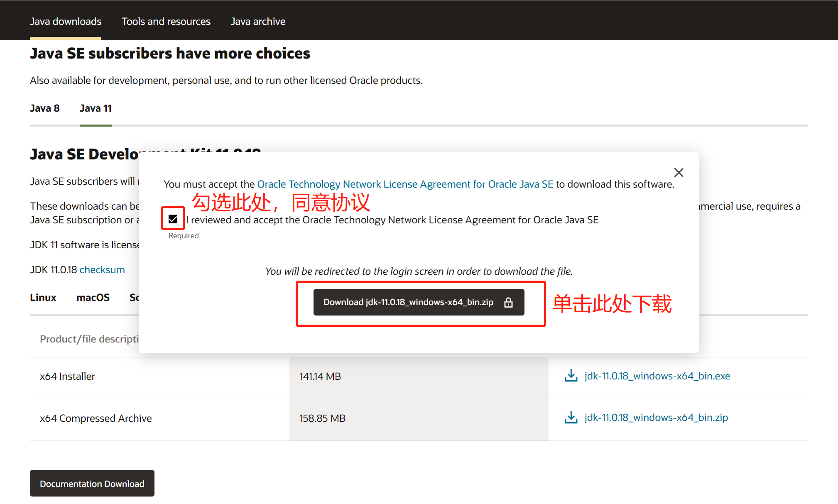Switch to the macOS tab

point(93,297)
